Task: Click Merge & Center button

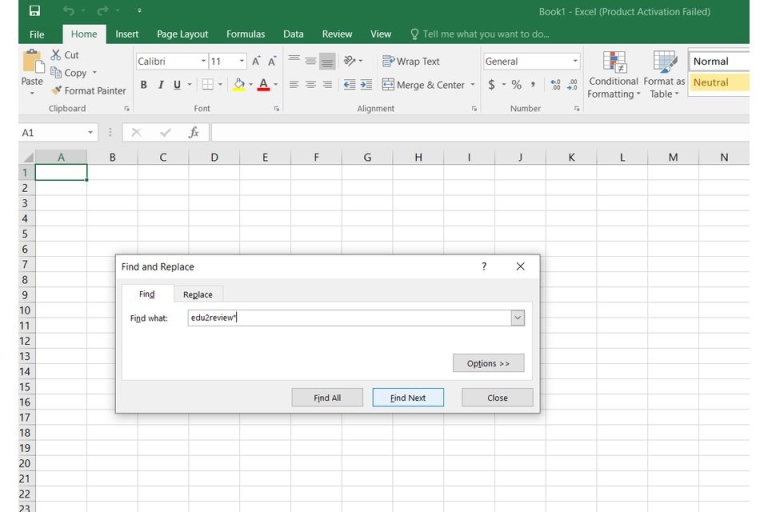Action: pos(424,85)
